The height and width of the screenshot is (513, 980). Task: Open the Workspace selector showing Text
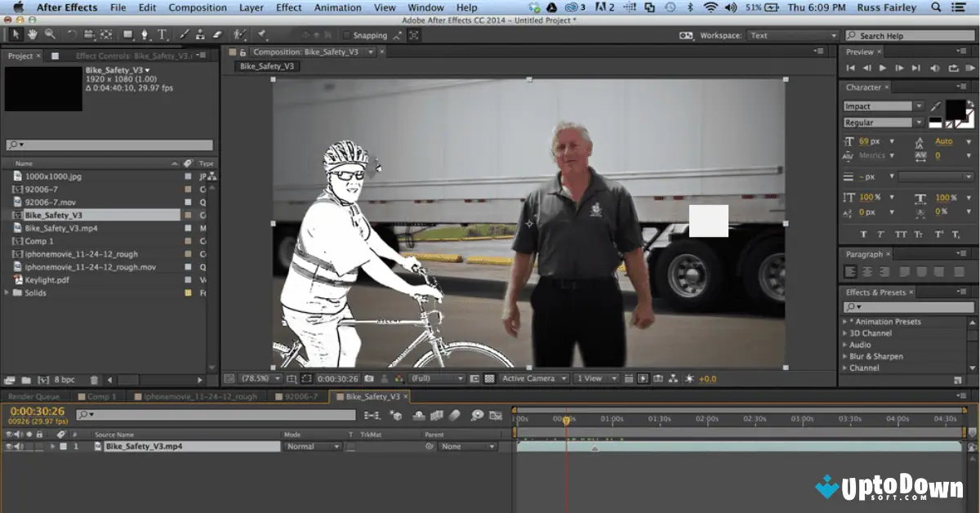[791, 35]
